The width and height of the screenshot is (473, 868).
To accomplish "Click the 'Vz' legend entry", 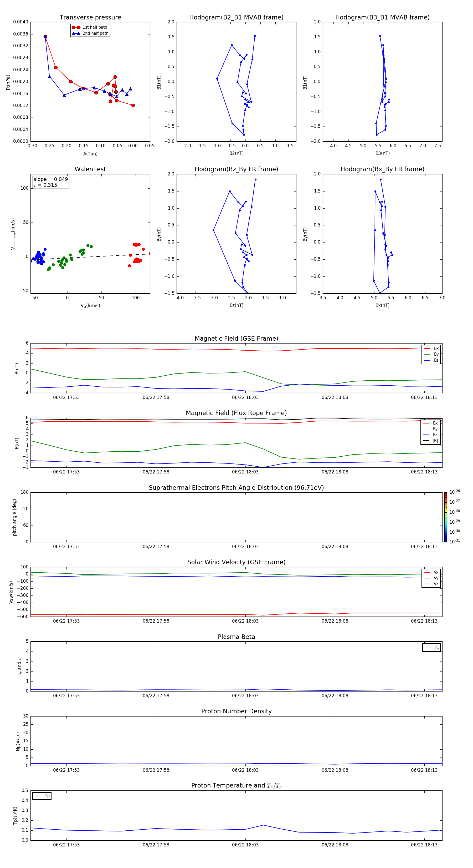I will point(431,584).
